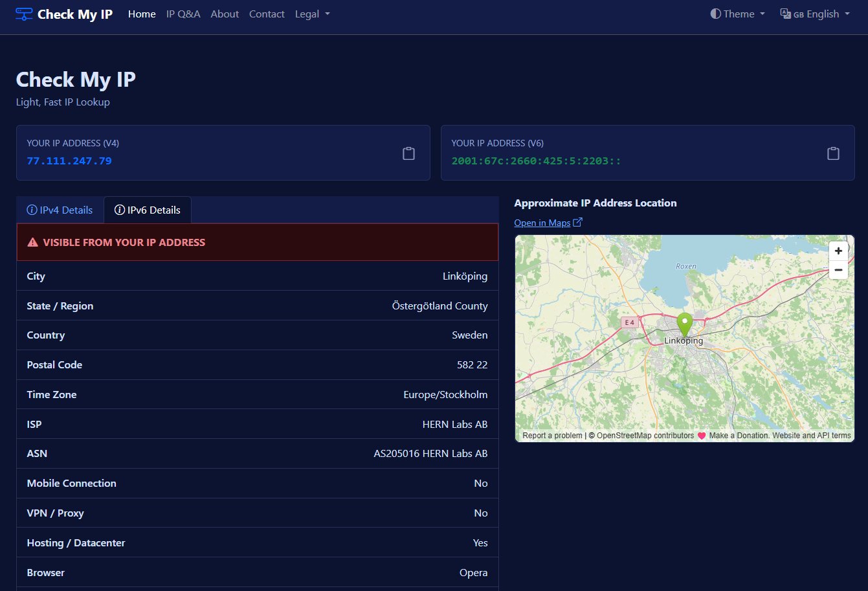
Task: Click the heart icon in the map attribution
Action: [x=701, y=436]
